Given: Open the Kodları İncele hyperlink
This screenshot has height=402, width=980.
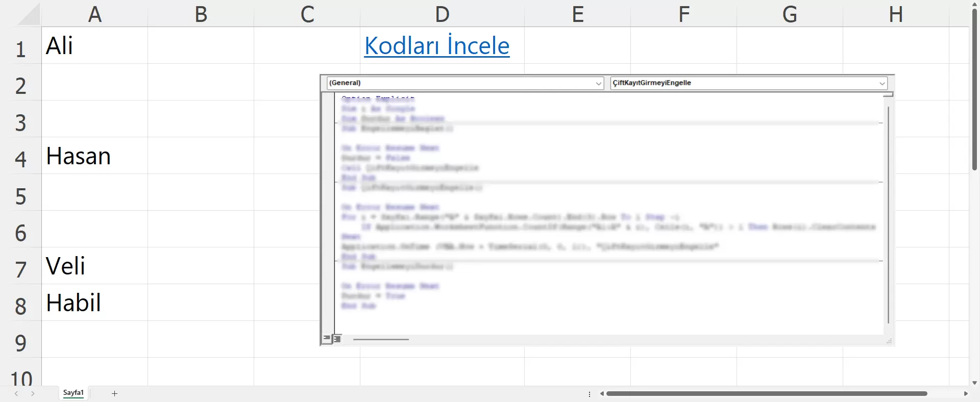Looking at the screenshot, I should [436, 46].
